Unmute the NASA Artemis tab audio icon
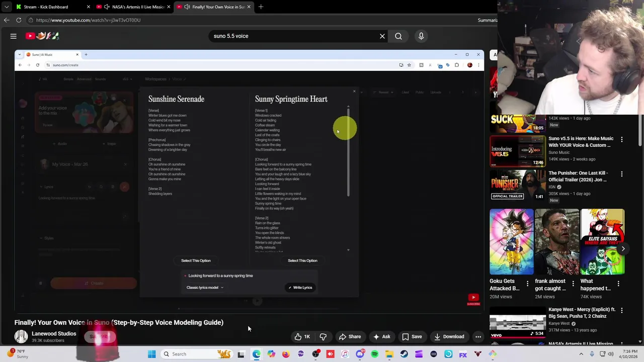 (107, 7)
